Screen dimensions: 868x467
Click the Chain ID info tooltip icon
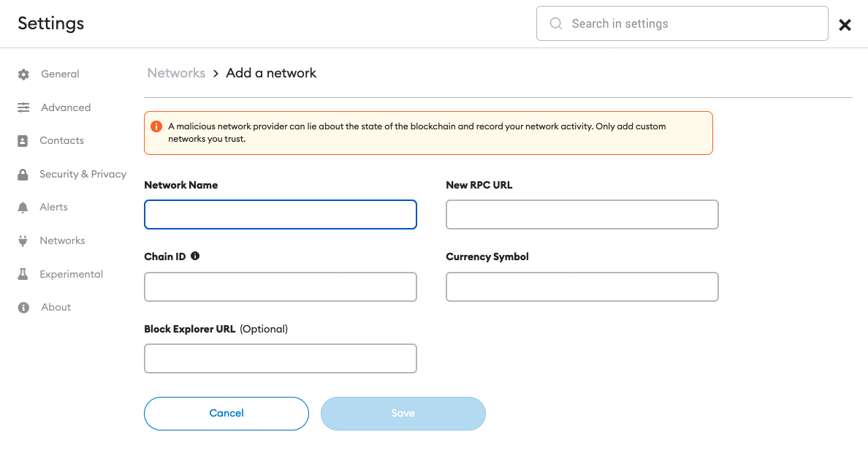coord(195,256)
